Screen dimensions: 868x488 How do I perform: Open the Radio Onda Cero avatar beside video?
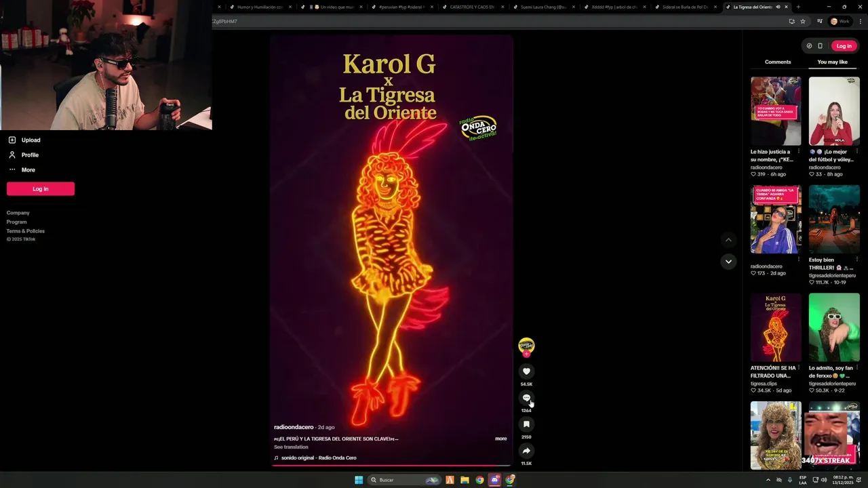(526, 346)
